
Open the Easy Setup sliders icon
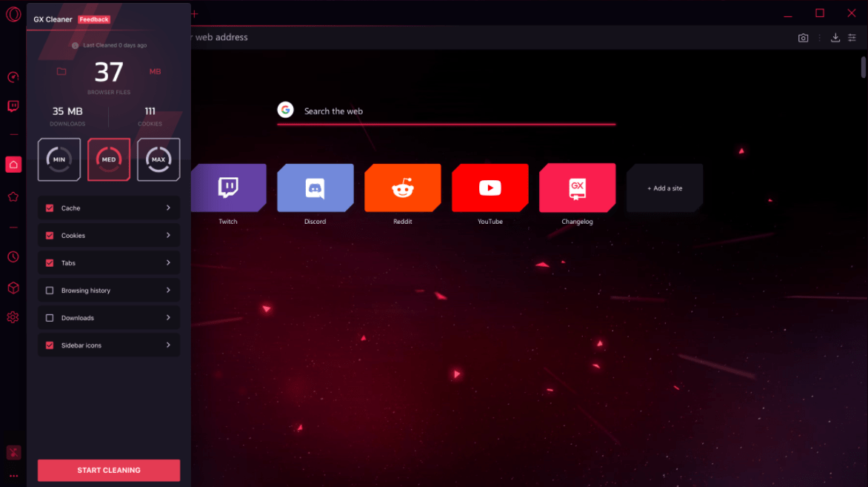pyautogui.click(x=852, y=38)
